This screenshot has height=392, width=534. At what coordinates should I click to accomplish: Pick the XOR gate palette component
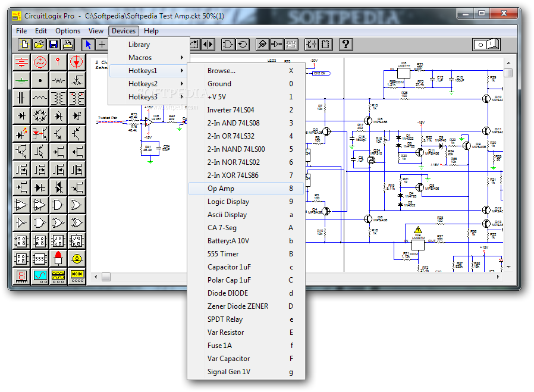tap(76, 222)
